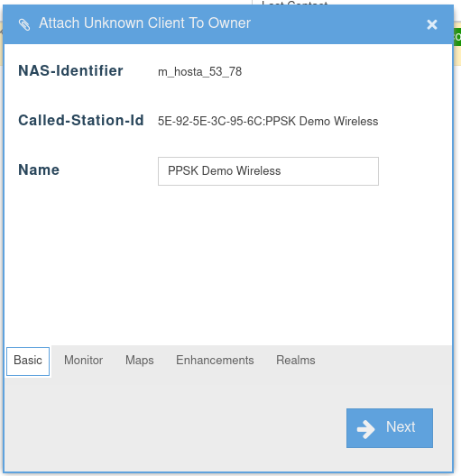Go to the Enhancements tab

(x=215, y=361)
